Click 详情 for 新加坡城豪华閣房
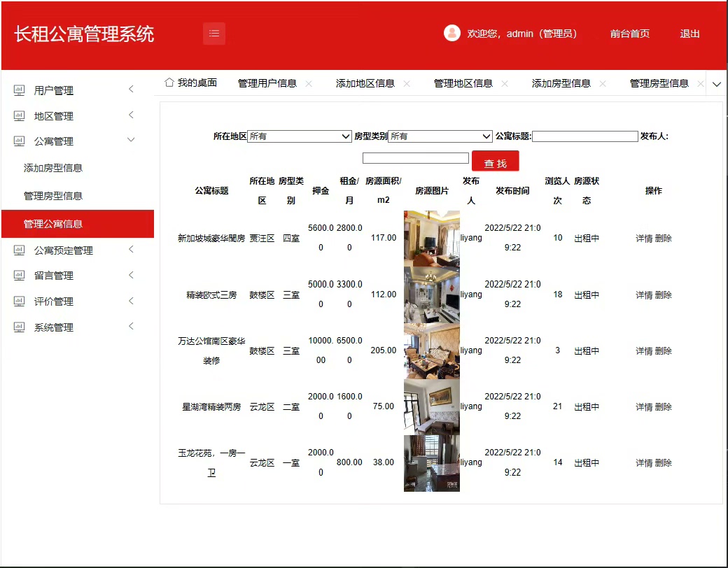Viewport: 728px width, 568px height. click(644, 238)
